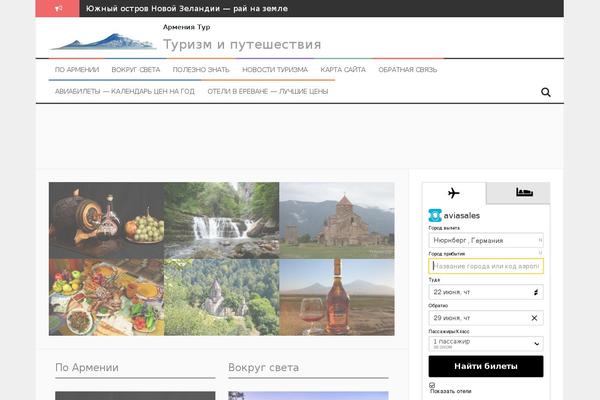Toggle the Показать отели checkbox
The width and height of the screenshot is (600, 400).
point(432,385)
